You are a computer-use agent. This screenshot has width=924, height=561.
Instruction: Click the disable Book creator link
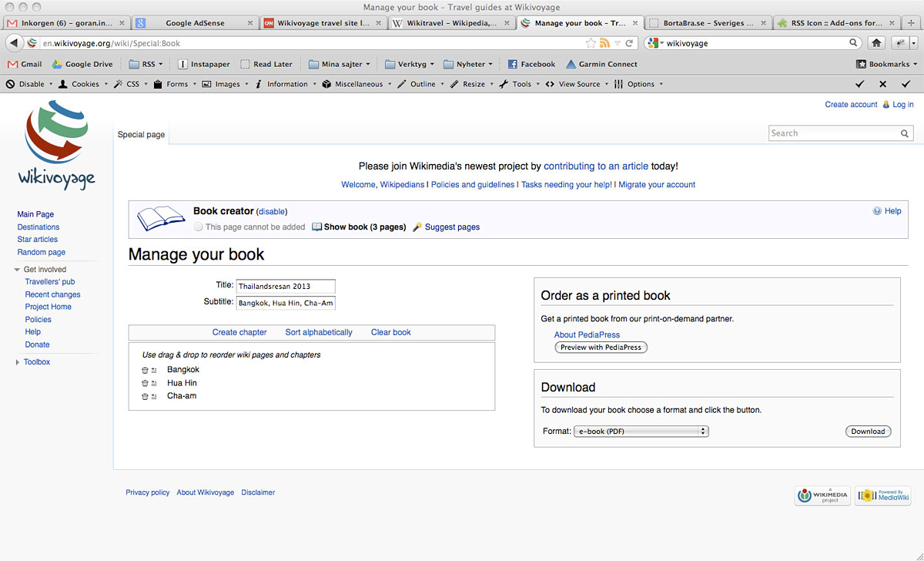[272, 211]
